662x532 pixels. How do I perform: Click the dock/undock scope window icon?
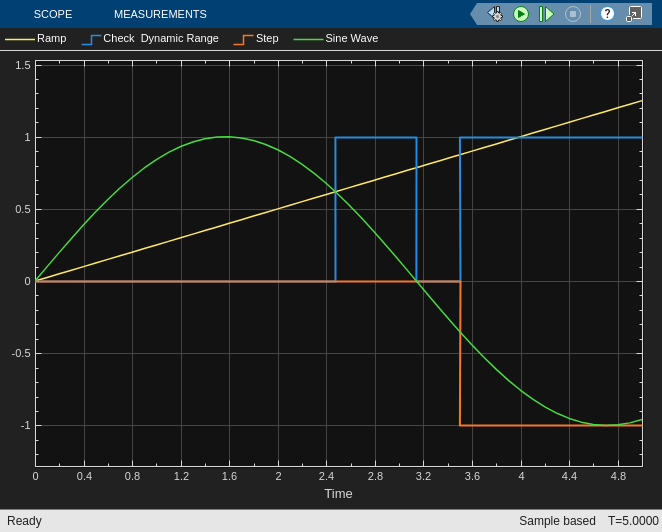[634, 14]
